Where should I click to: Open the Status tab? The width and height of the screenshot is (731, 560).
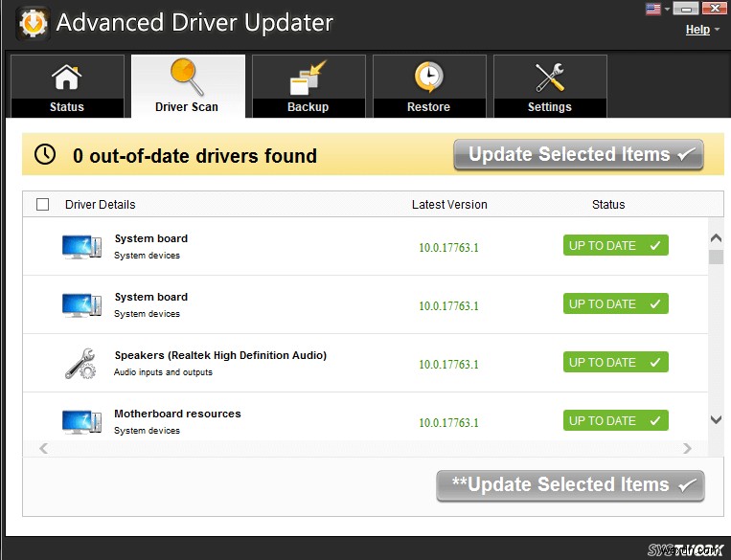[x=67, y=86]
